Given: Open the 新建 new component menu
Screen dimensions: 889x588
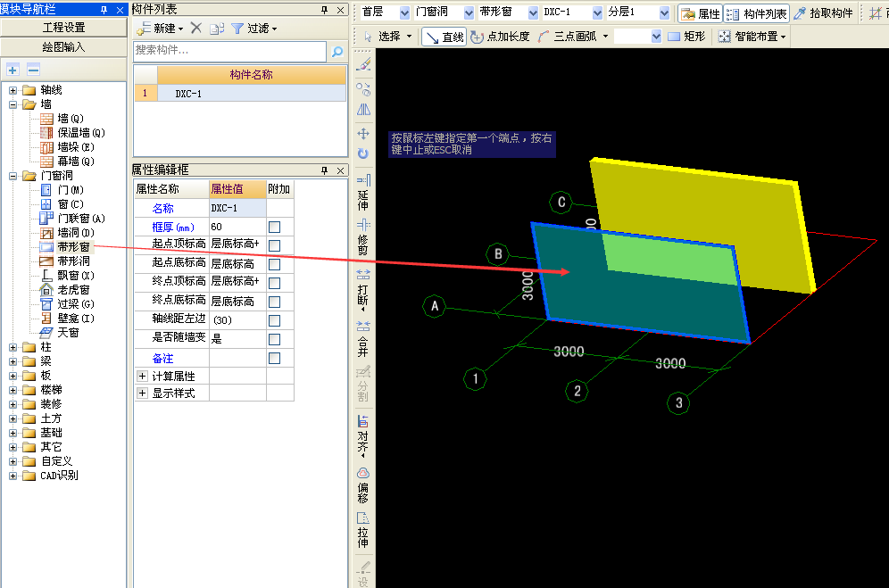Looking at the screenshot, I should click(161, 29).
